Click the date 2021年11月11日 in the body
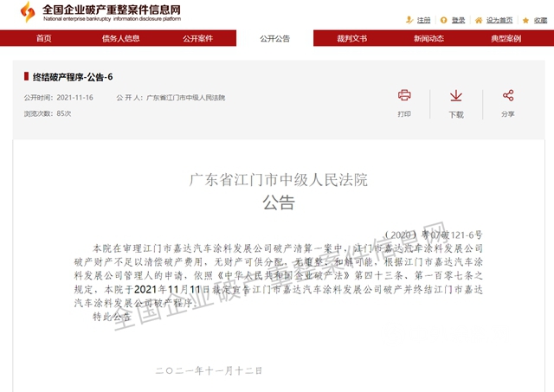Screen dimensions: 554x392 coord(171,290)
